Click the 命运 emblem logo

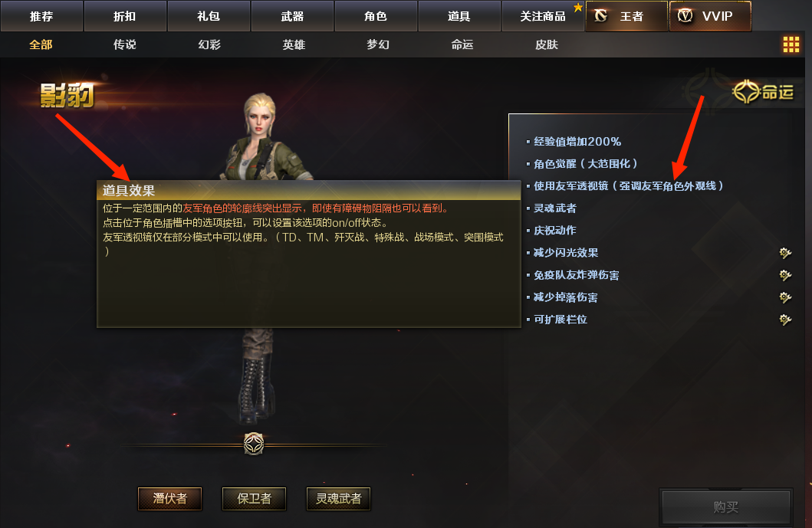pyautogui.click(x=763, y=92)
